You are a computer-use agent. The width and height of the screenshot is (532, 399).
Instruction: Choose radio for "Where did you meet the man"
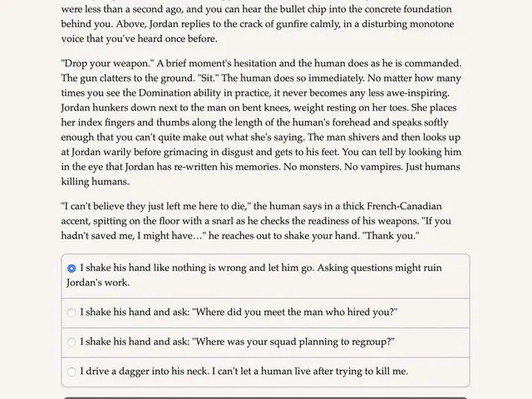click(71, 313)
